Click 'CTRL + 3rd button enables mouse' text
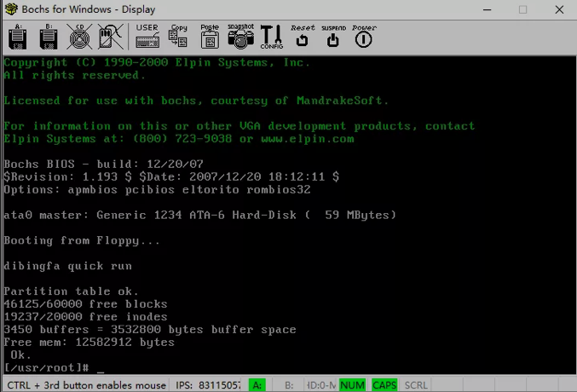The width and height of the screenshot is (577, 392). pyautogui.click(x=86, y=385)
